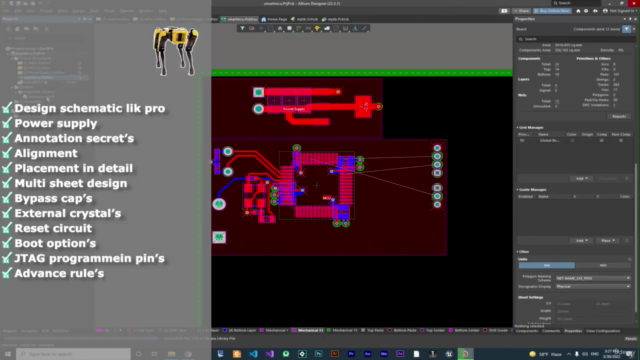Click the yellow via/pad placement tool icon
Viewport: 640px width, 360px height.
(x=318, y=28)
